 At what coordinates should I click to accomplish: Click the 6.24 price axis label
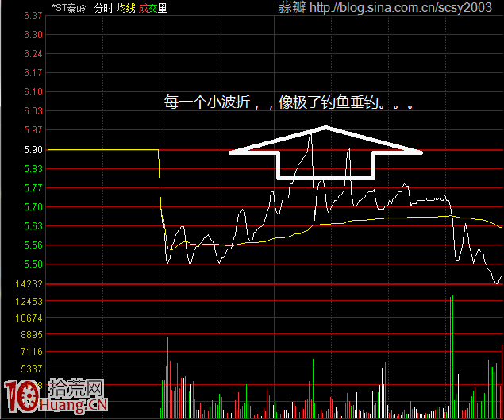(33, 53)
